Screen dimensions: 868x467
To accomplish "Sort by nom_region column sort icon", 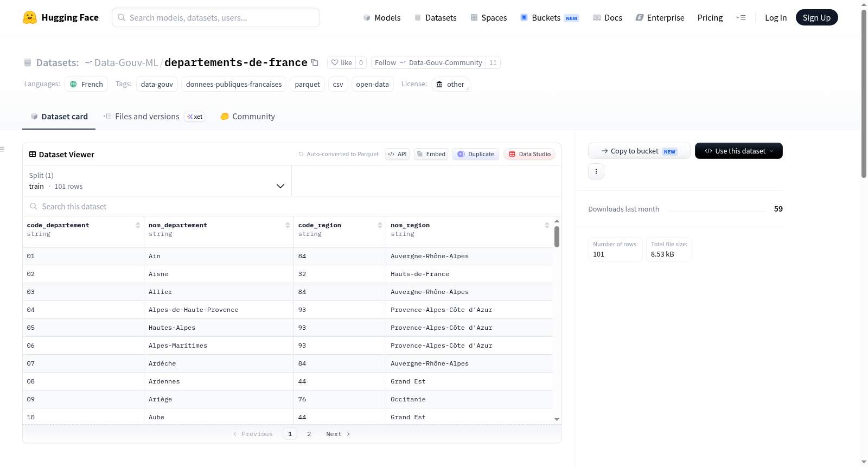I will [547, 225].
